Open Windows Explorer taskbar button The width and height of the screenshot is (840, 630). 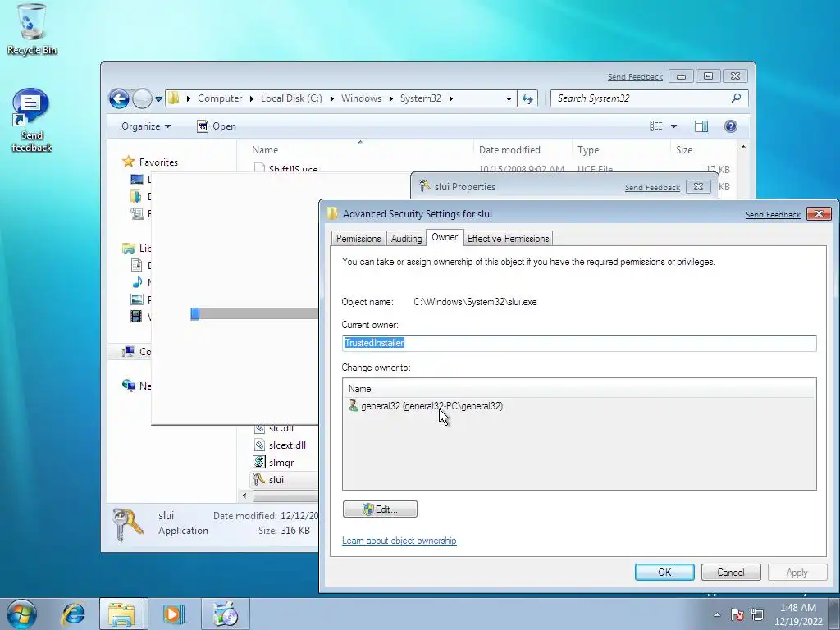121,614
